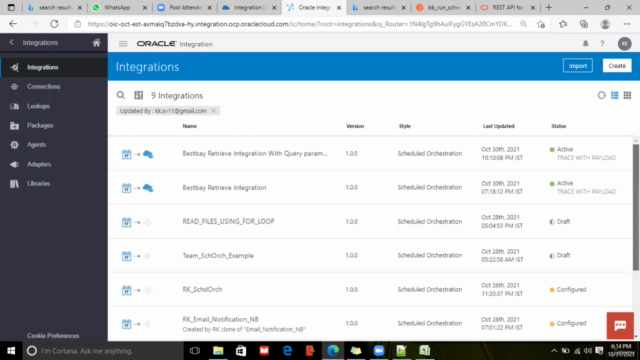Sort by the Last Updated column header
640x360 pixels.
[x=498, y=126]
